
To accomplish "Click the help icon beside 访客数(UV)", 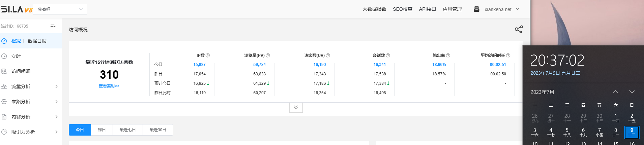I will point(328,56).
